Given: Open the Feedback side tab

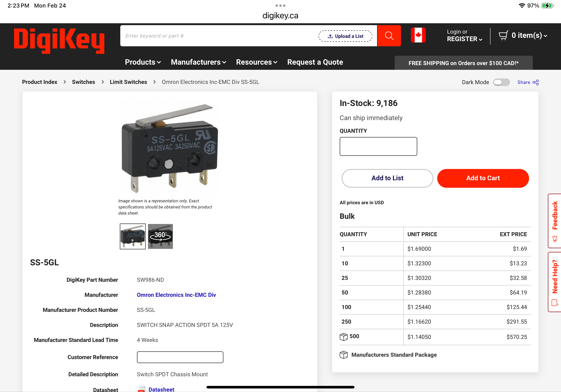Looking at the screenshot, I should 555,221.
